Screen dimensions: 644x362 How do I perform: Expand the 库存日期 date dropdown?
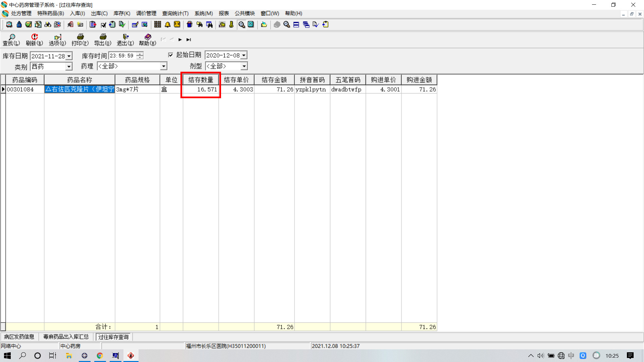tap(69, 56)
